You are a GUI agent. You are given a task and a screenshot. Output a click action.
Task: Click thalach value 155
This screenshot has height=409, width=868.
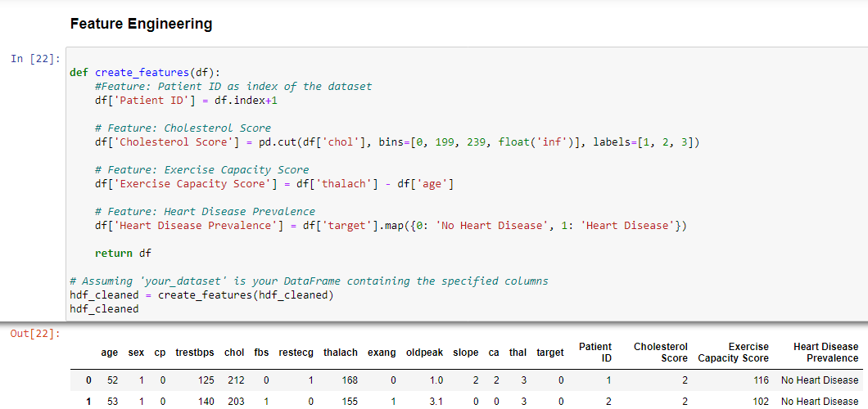(x=350, y=402)
